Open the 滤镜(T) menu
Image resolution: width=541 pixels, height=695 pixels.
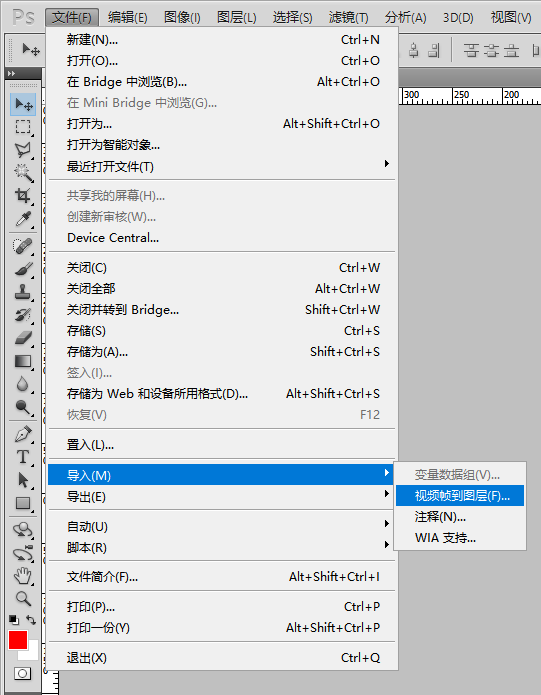coord(348,17)
